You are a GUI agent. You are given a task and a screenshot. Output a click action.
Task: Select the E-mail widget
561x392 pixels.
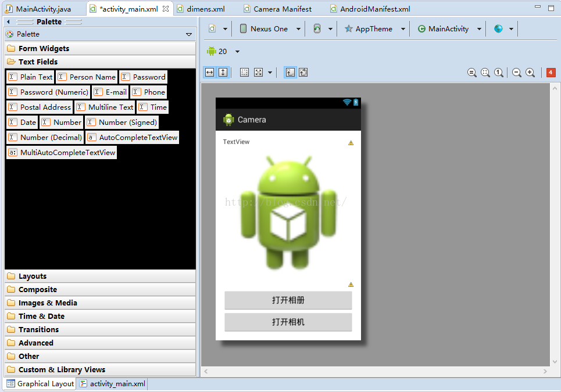(x=110, y=92)
